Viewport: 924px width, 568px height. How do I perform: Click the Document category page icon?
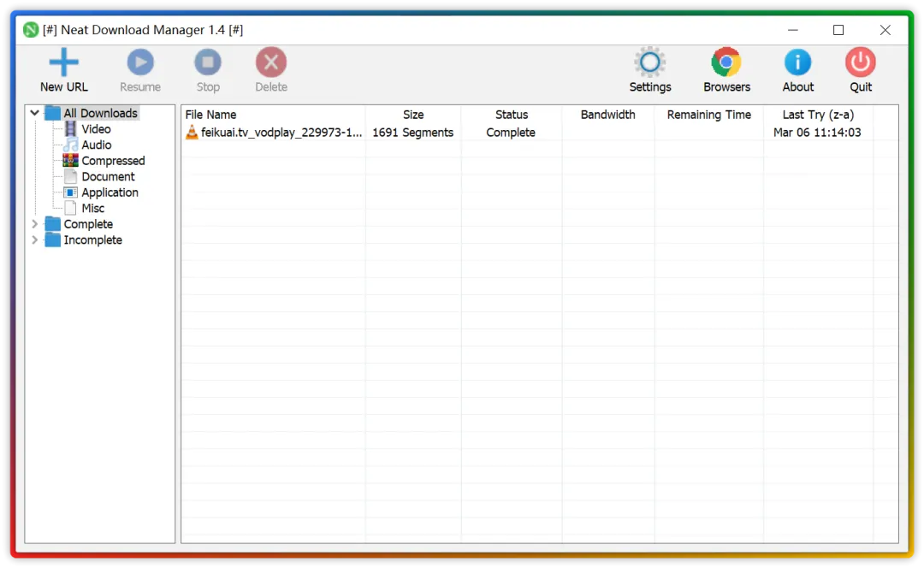point(71,176)
